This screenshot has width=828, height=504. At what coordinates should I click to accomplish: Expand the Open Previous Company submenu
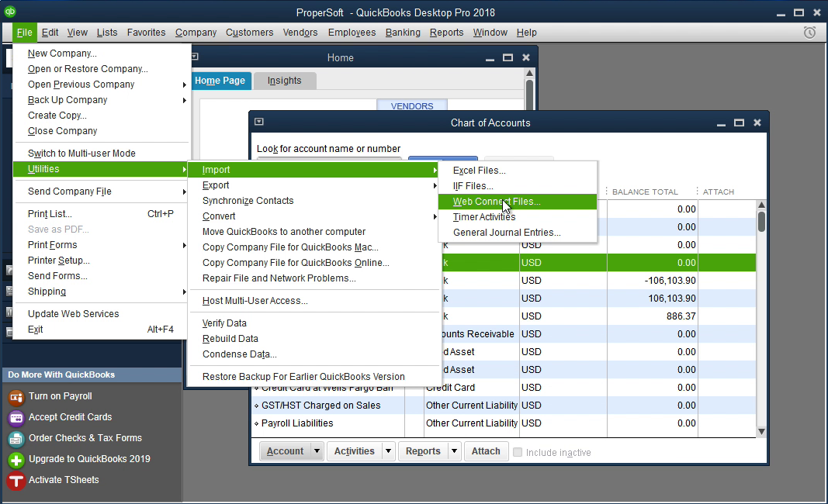coord(184,85)
